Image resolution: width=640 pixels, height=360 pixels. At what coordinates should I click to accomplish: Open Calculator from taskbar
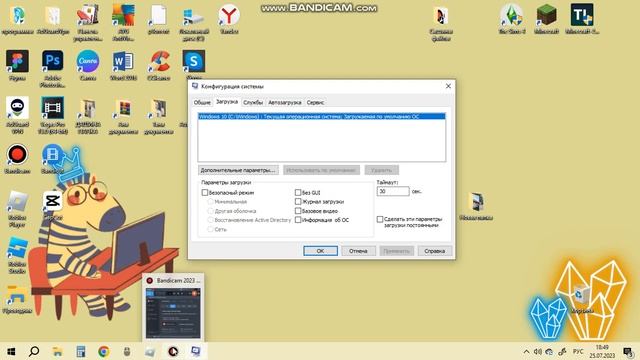pyautogui.click(x=81, y=351)
